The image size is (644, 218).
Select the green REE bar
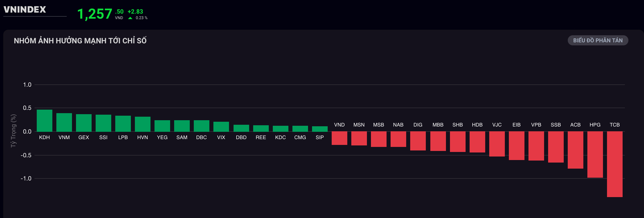click(x=261, y=128)
